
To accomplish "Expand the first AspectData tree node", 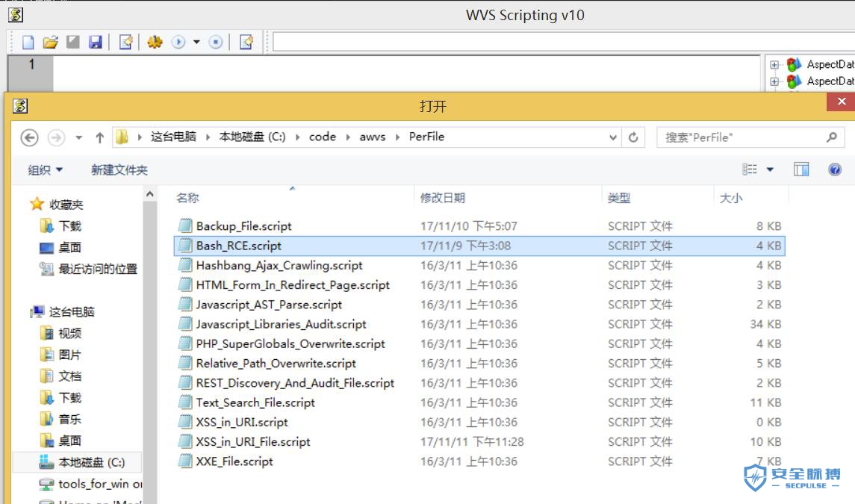I will pyautogui.click(x=774, y=65).
